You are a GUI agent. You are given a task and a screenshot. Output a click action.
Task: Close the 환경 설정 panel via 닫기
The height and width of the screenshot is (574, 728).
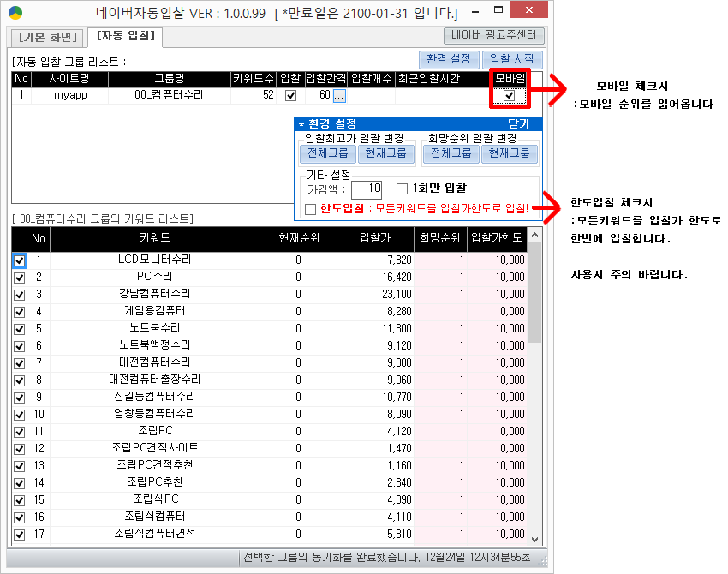point(518,123)
